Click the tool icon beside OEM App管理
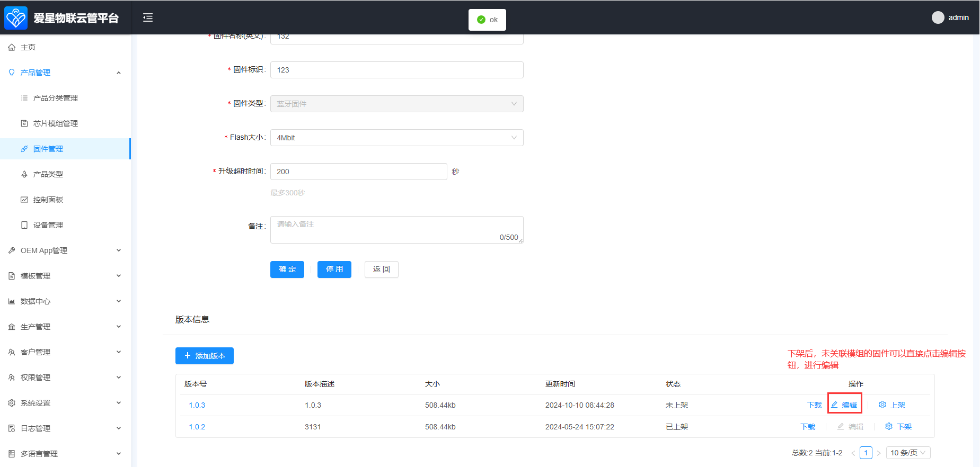980x467 pixels. click(12, 250)
